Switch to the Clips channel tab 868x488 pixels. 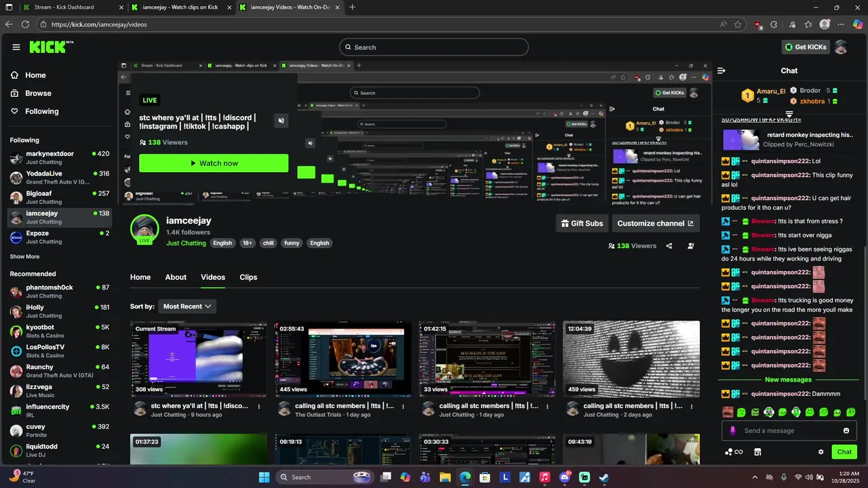(x=248, y=277)
